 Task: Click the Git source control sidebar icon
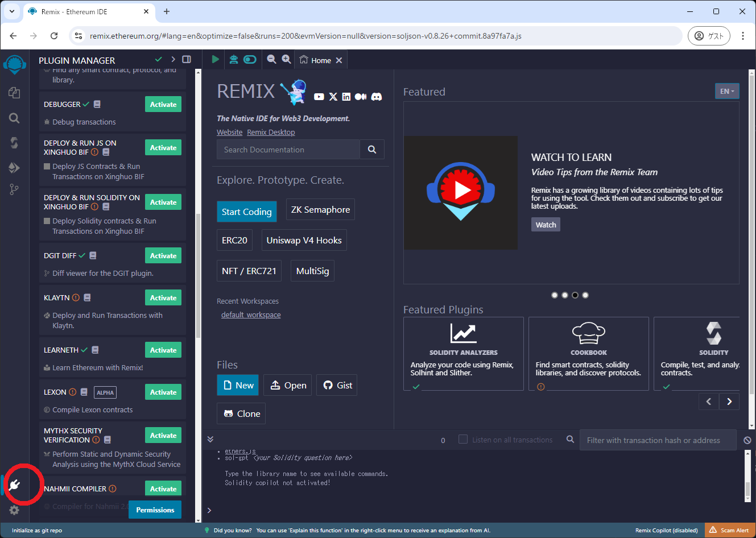[14, 189]
